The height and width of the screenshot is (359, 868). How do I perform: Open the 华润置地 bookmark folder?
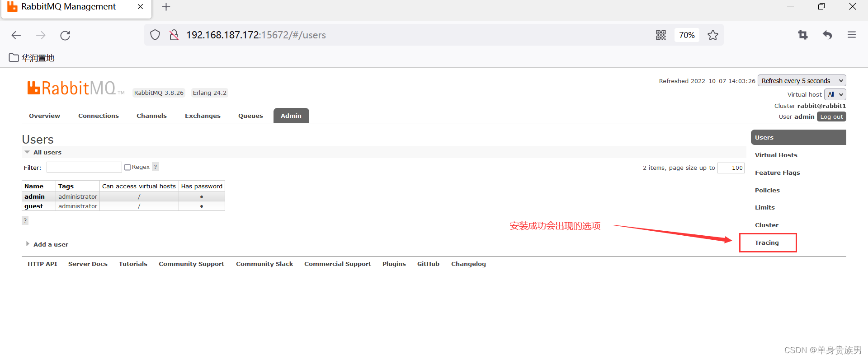[x=32, y=58]
